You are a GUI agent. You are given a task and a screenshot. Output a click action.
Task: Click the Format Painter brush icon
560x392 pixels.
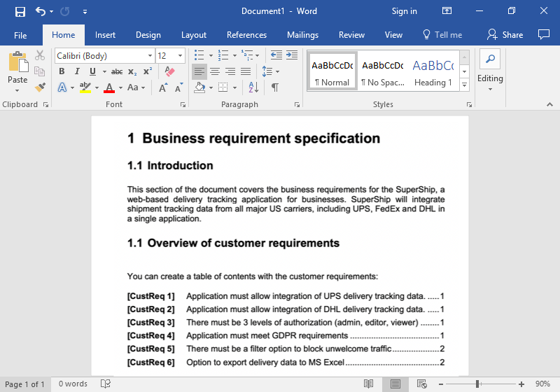coord(40,87)
